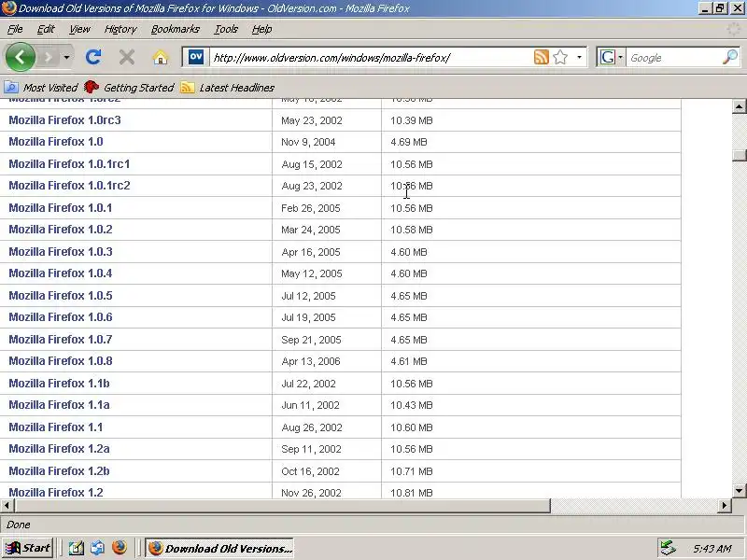The height and width of the screenshot is (560, 747).
Task: Open the address bar history dropdown
Action: coord(579,58)
